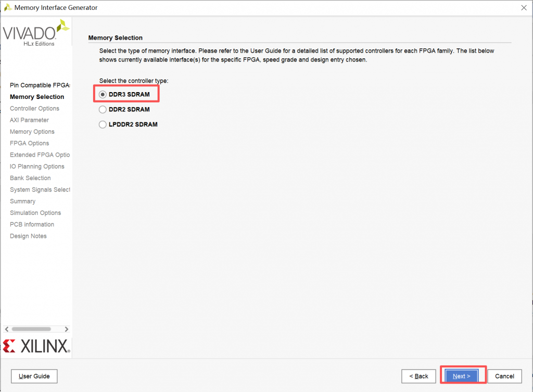This screenshot has height=392, width=533.
Task: Cancel the memory interface wizard
Action: coord(504,376)
